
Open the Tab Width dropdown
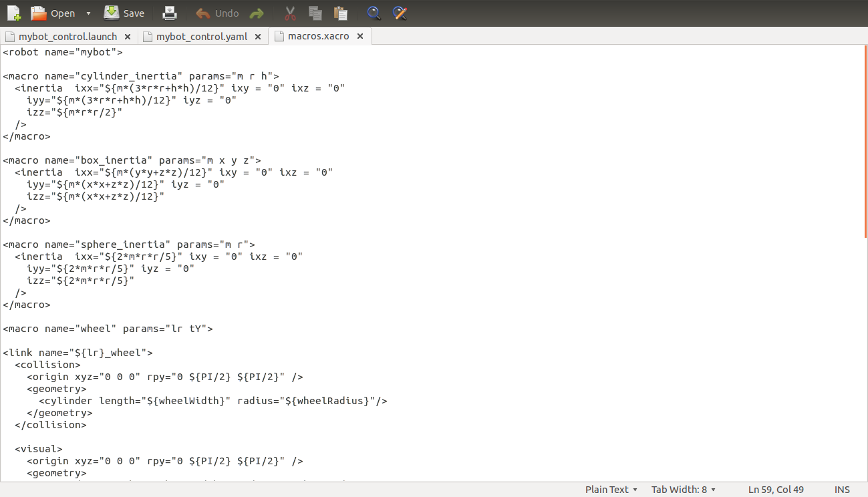pyautogui.click(x=684, y=490)
